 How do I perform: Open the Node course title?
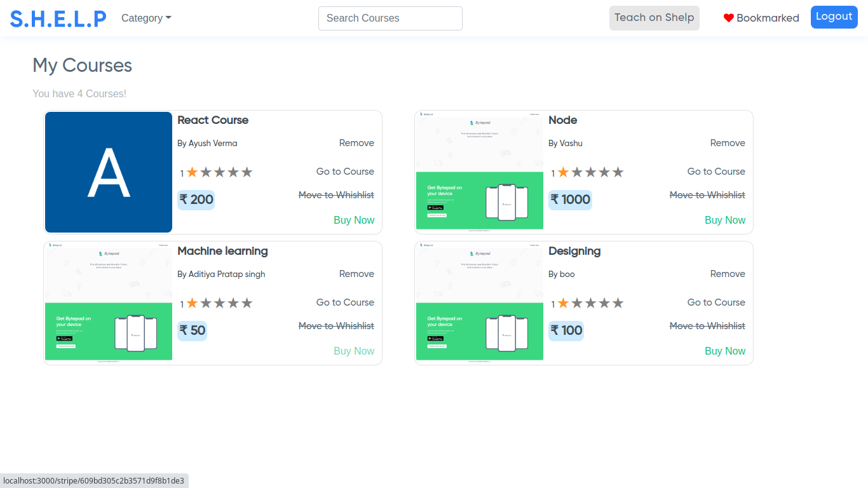[x=563, y=120]
